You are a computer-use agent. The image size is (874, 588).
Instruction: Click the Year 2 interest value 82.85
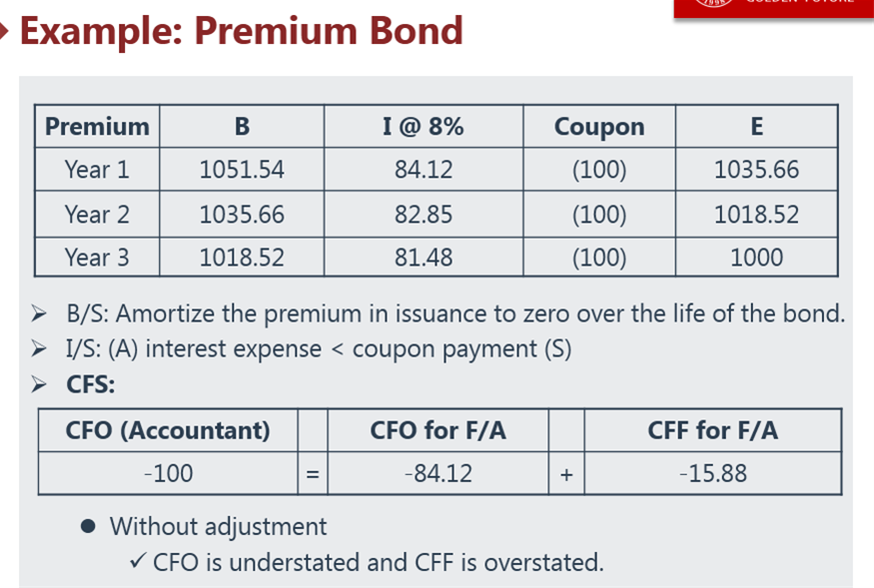coord(424,215)
